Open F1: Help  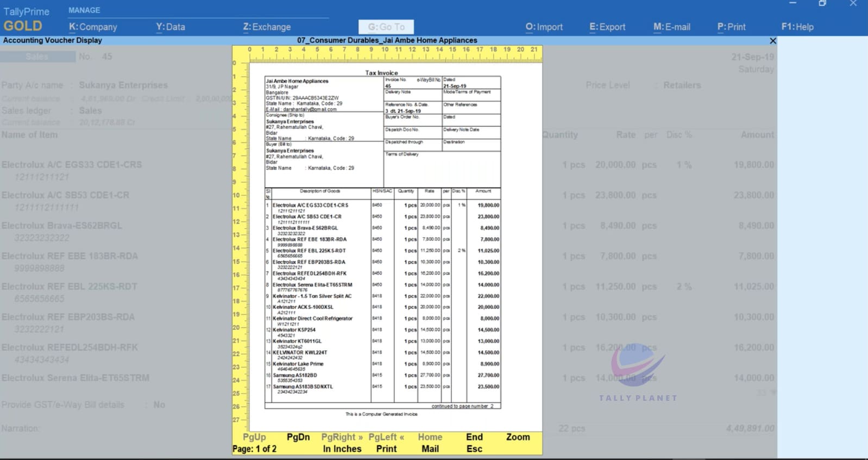click(797, 27)
